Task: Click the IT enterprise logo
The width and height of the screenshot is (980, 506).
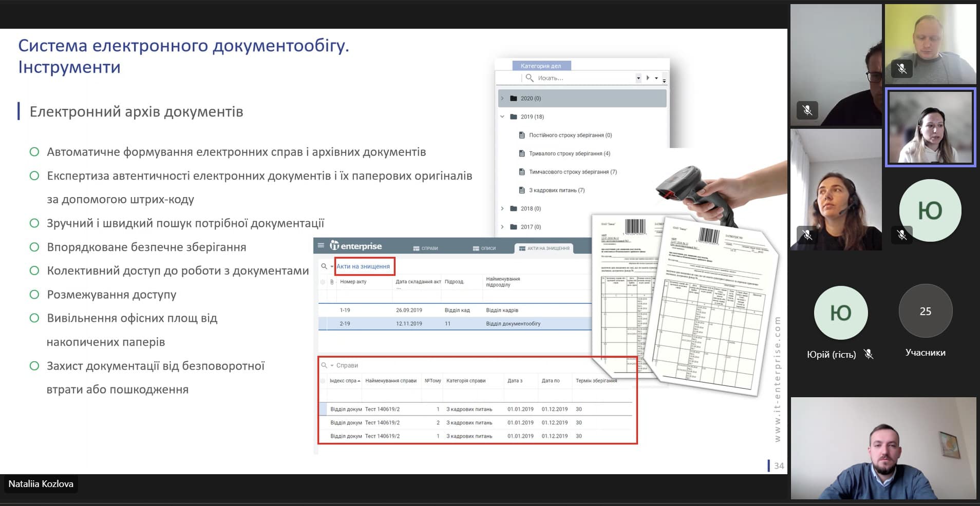Action: click(356, 246)
